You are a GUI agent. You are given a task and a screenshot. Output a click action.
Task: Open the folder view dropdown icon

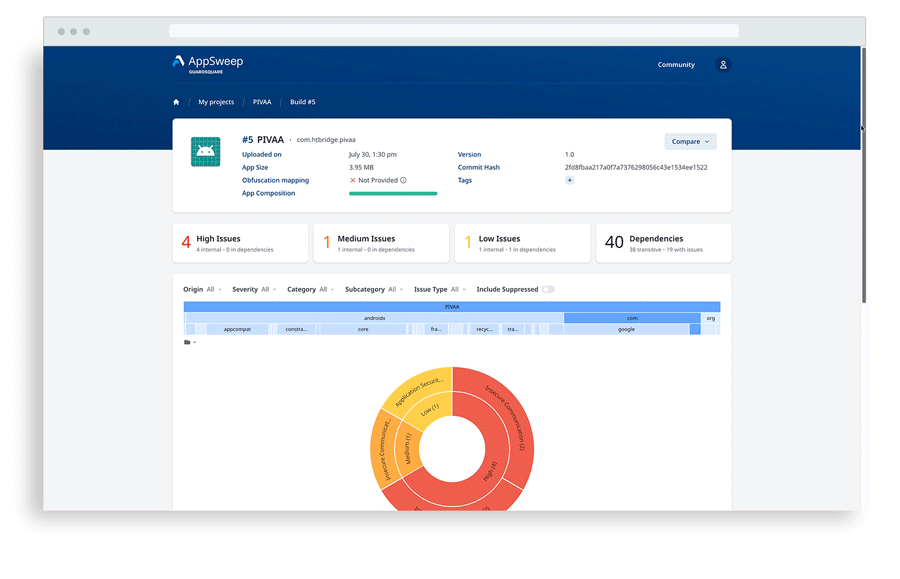pos(190,343)
